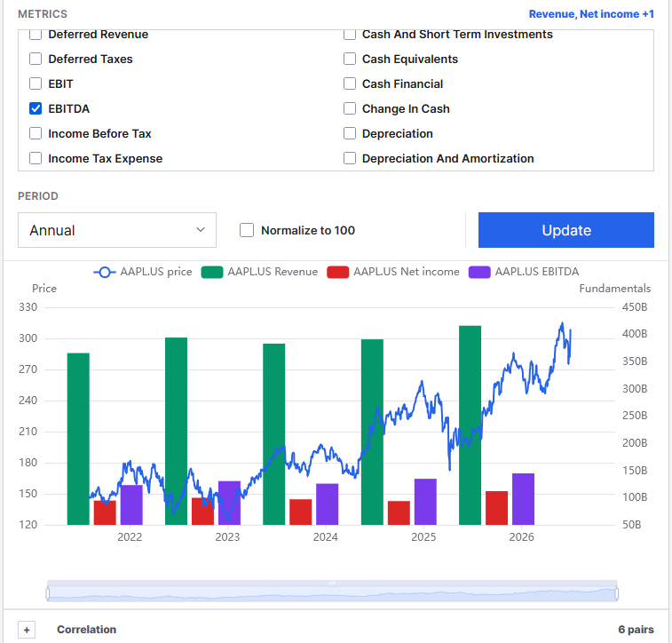The height and width of the screenshot is (643, 672).
Task: Click the PERIOD section heading
Action: (x=37, y=196)
